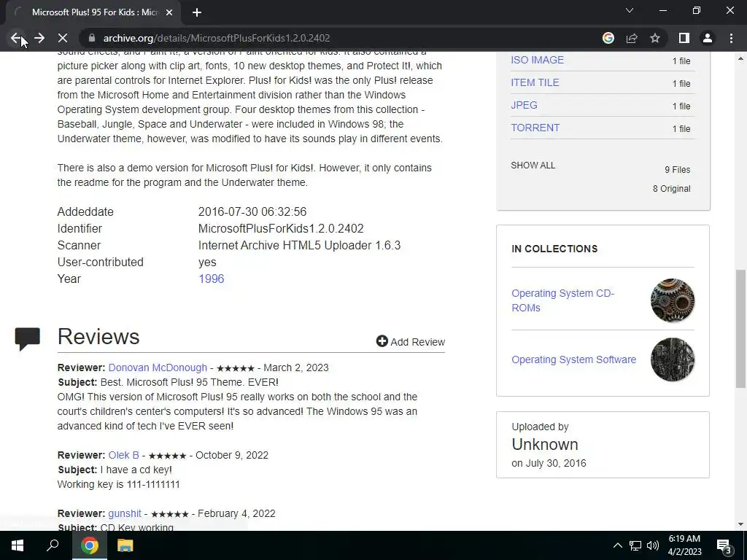The image size is (747, 560).
Task: Open Windows taskbar search
Action: 53,545
